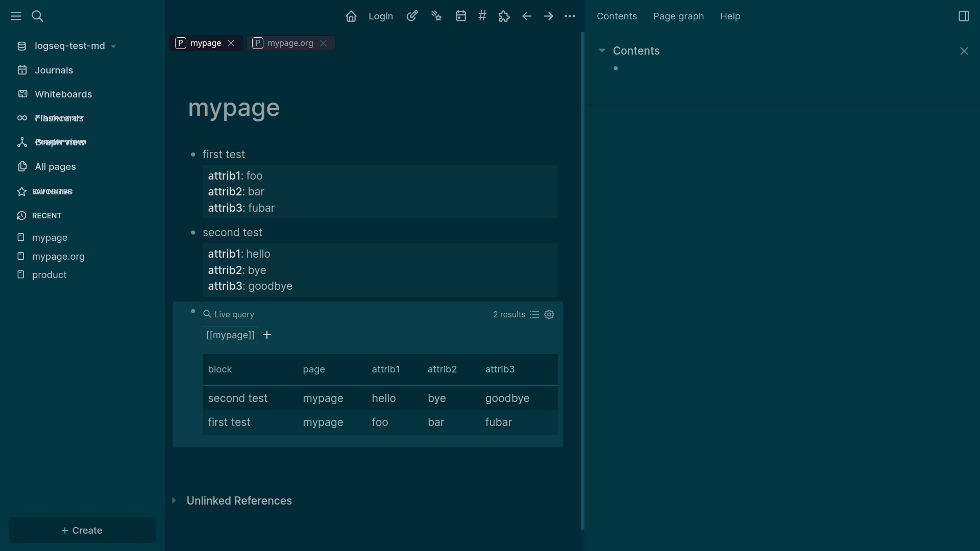Viewport: 980px width, 551px height.
Task: Open query settings via the gear icon
Action: tap(549, 314)
